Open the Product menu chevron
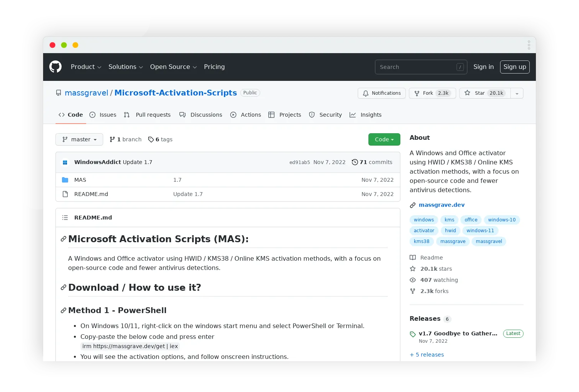The image size is (579, 392). tap(99, 67)
